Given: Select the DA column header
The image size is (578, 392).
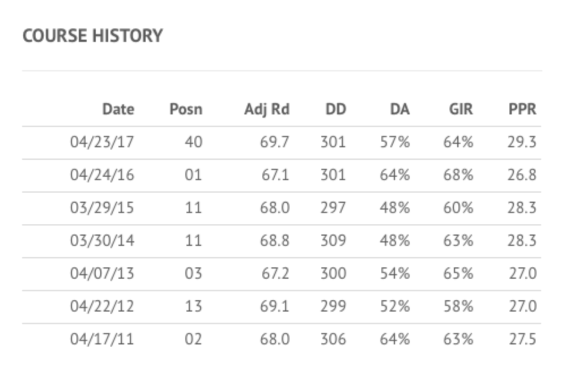Looking at the screenshot, I should 400,109.
